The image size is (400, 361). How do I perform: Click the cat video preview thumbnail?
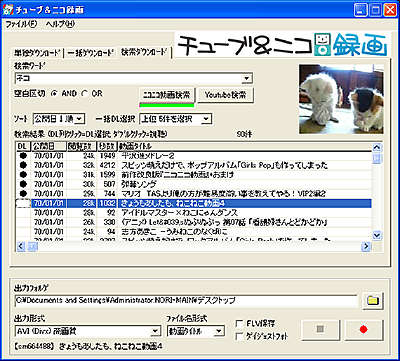tap(341, 99)
